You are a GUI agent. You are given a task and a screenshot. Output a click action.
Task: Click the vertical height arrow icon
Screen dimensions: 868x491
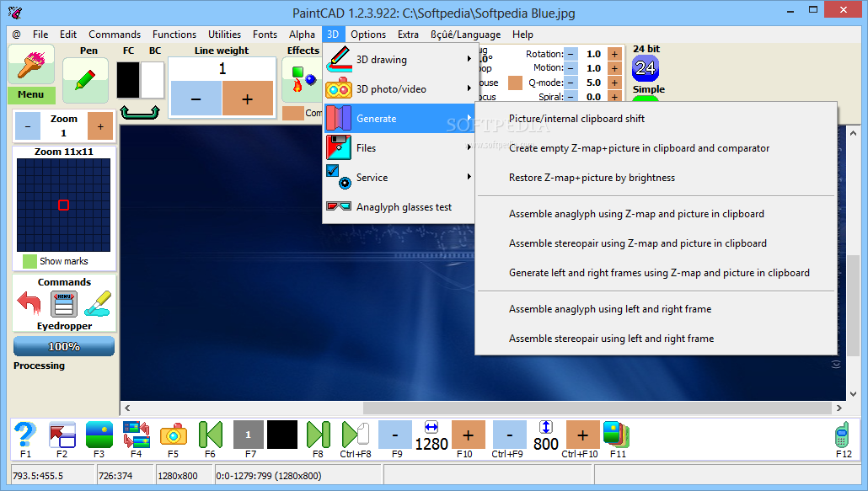pyautogui.click(x=546, y=427)
